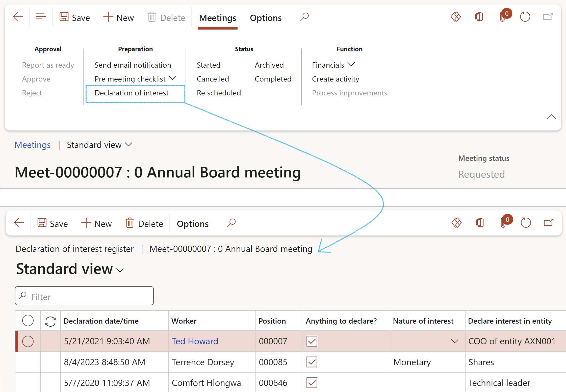Viewport: 566px width, 392px height.
Task: Click Approve under Approval
Action: point(36,79)
